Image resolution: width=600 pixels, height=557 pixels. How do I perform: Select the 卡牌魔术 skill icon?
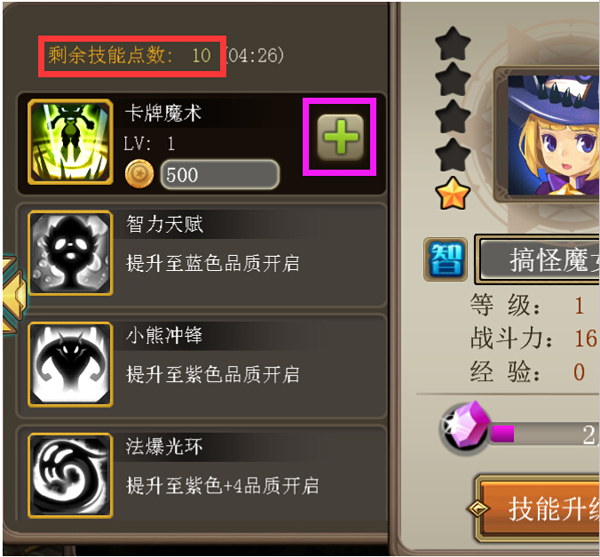(70, 142)
